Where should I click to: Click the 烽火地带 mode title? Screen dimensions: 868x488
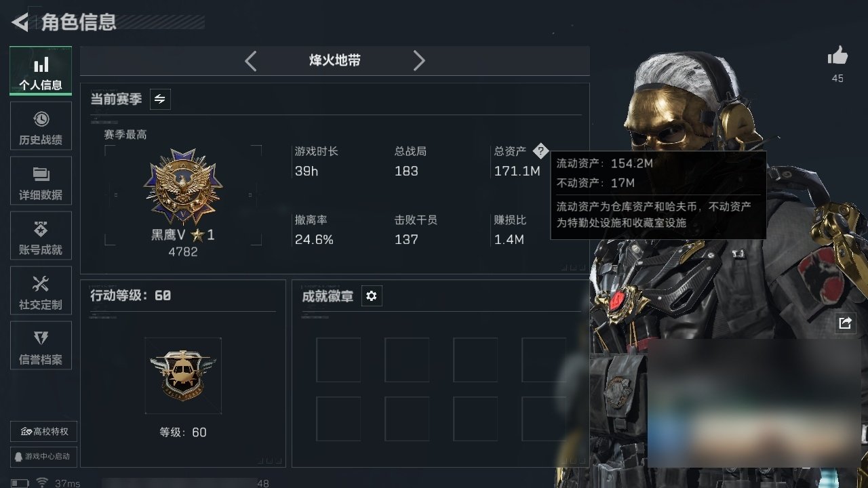click(335, 61)
